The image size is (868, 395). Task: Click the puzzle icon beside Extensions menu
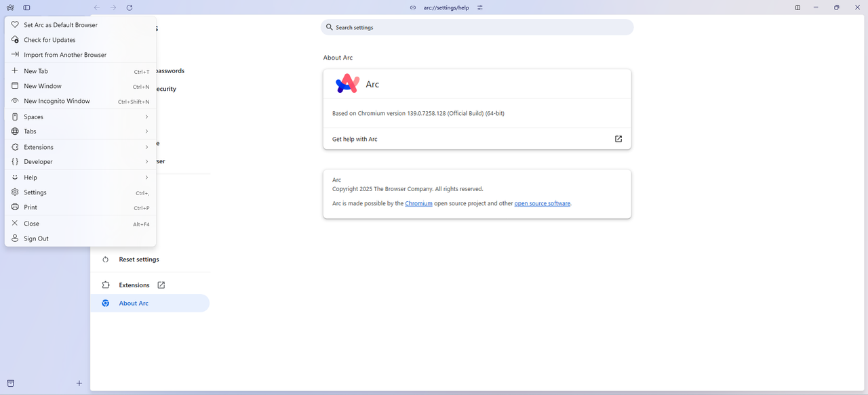click(15, 147)
